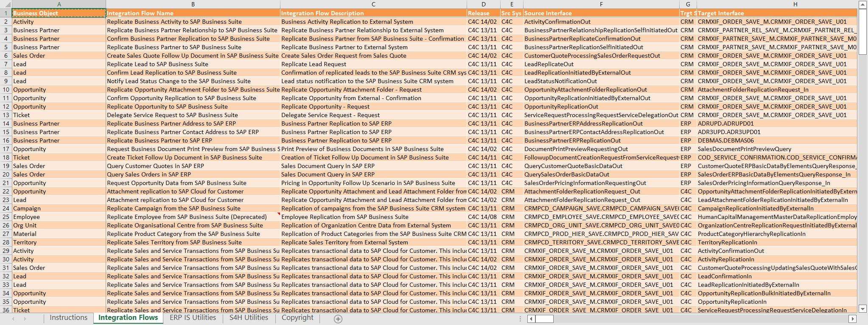Select cell 'SalesDocumentPrintPreviewQuery'

coord(777,149)
